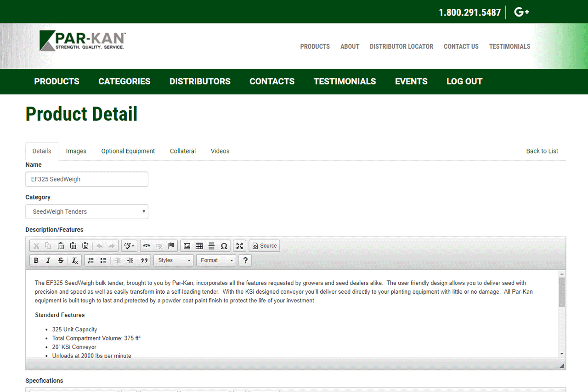
Task: Switch to the Details tab
Action: point(42,151)
